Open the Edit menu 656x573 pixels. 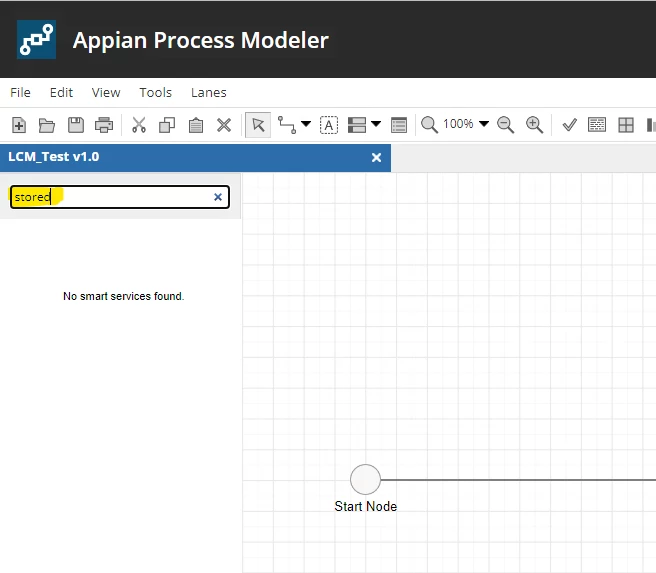[61, 92]
